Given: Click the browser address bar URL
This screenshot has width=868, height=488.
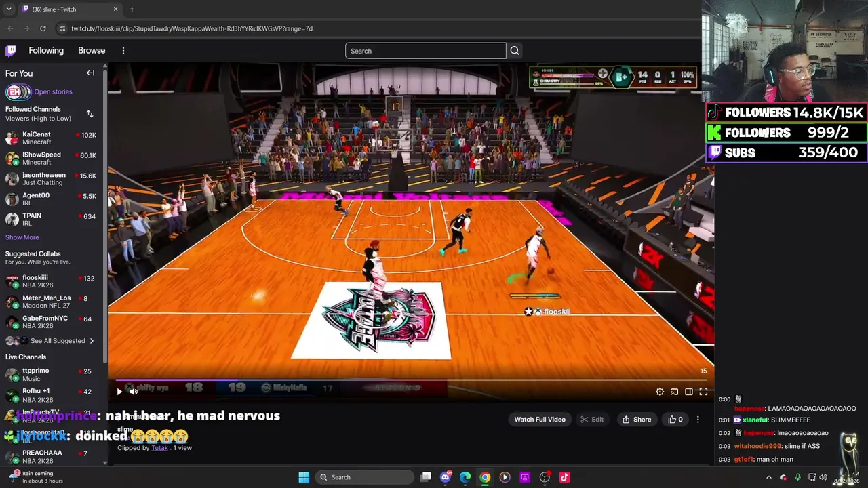Looking at the screenshot, I should (192, 28).
